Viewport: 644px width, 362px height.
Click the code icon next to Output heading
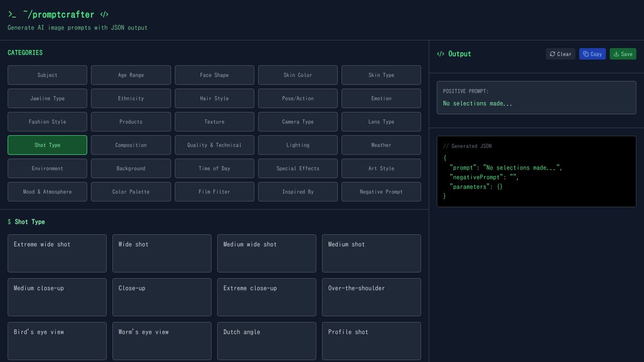pyautogui.click(x=441, y=54)
